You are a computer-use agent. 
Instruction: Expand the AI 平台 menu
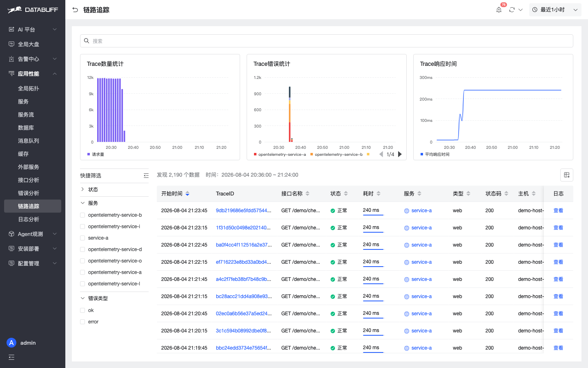pos(33,29)
